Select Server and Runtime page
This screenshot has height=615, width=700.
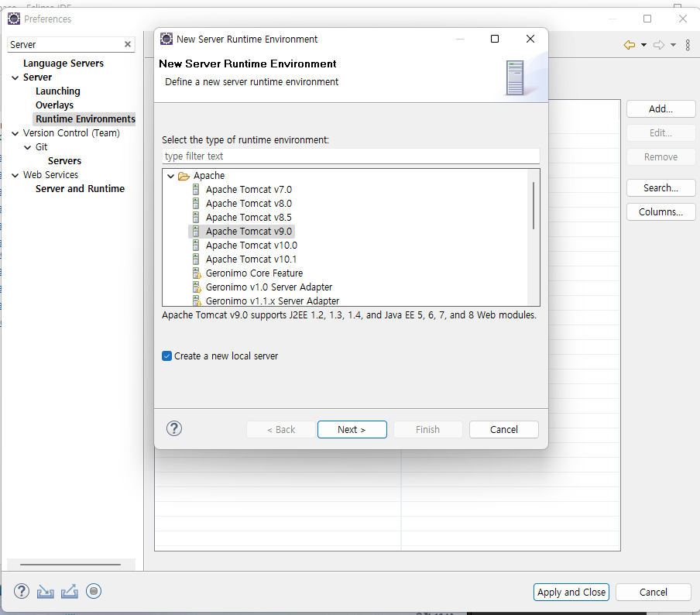pos(80,188)
